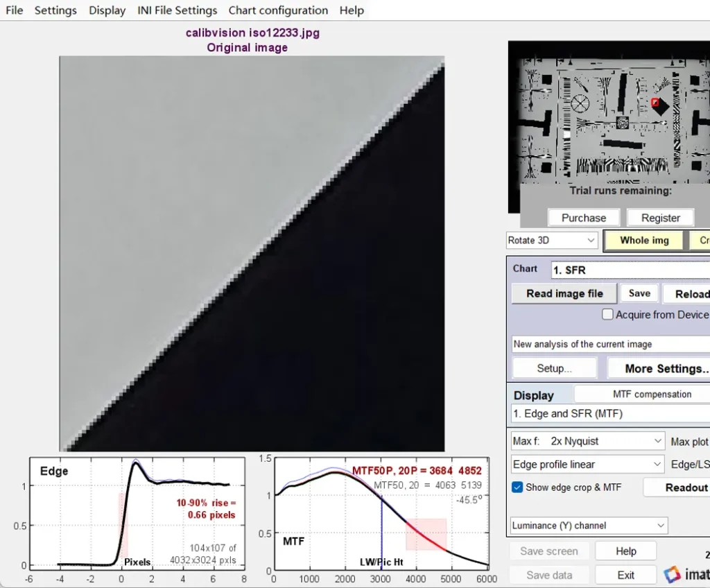Image resolution: width=710 pixels, height=588 pixels.
Task: Open INI File Settings menu
Action: point(177,10)
